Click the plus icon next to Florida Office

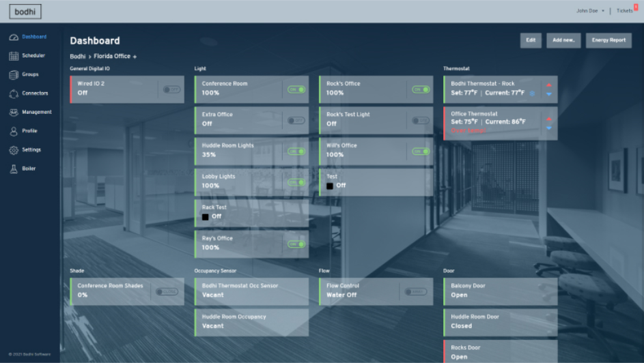(135, 57)
